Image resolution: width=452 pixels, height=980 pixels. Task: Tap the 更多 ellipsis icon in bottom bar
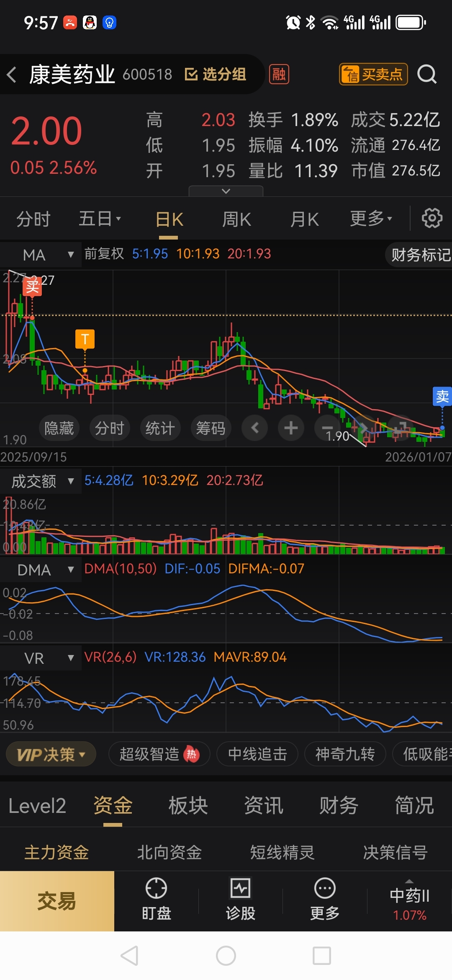[x=325, y=900]
